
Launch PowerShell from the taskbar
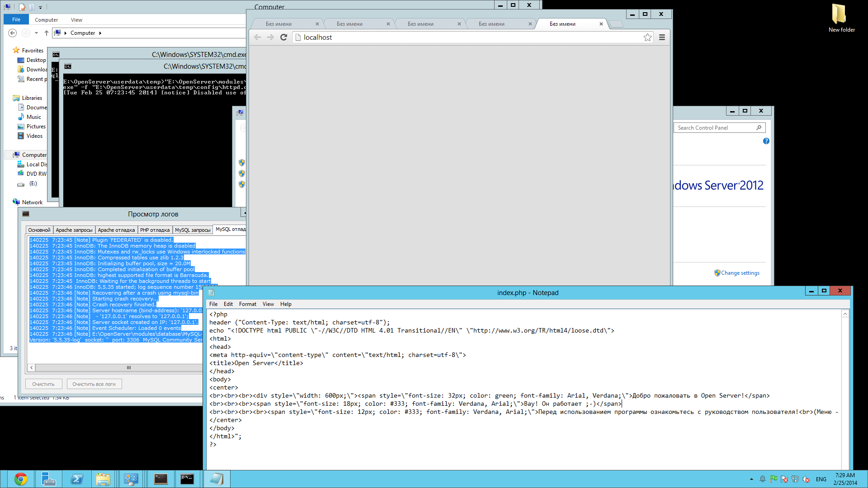77,479
